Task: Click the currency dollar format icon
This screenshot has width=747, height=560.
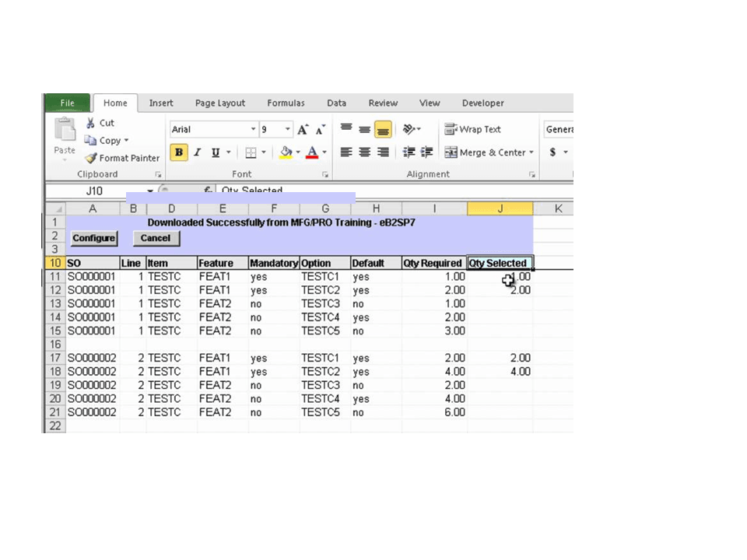Action: (x=552, y=152)
